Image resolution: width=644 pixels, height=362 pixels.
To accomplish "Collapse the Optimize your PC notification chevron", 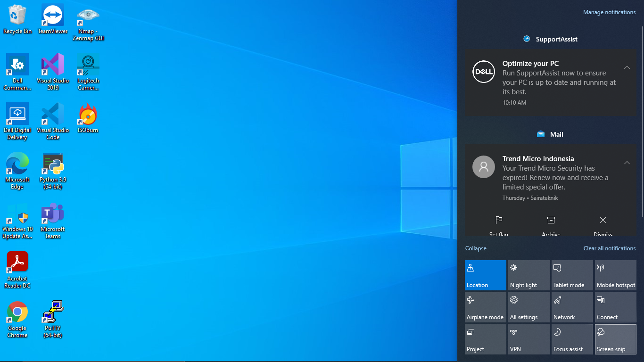I will point(627,67).
